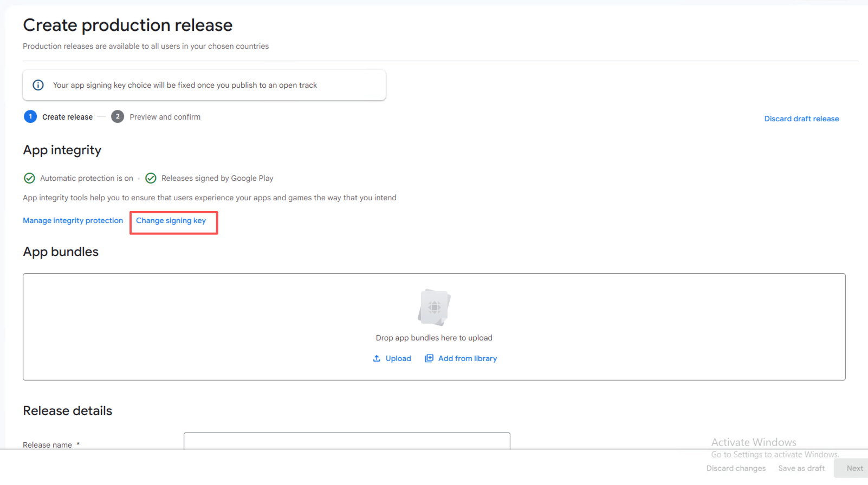
Task: Go to the Preview and confirm step label
Action: tap(165, 117)
